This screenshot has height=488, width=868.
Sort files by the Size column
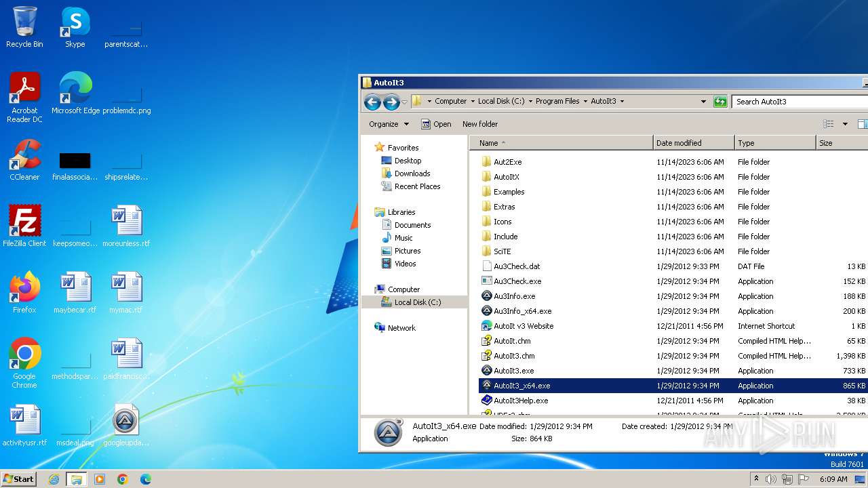click(x=842, y=143)
